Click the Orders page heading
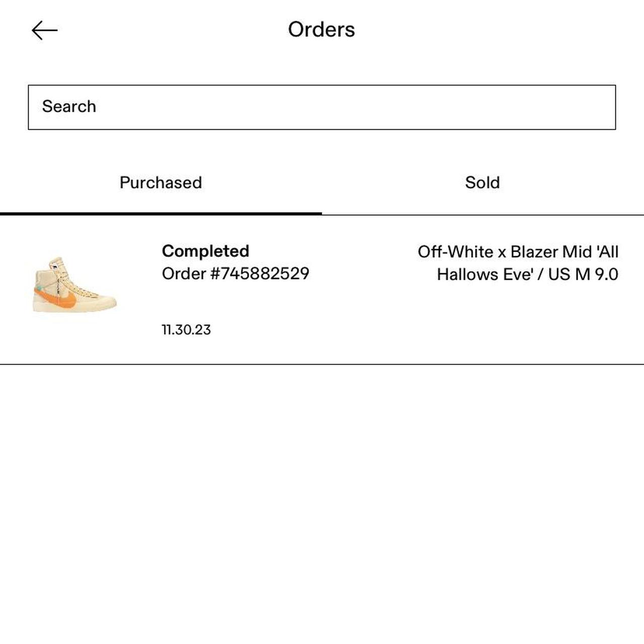 (321, 30)
